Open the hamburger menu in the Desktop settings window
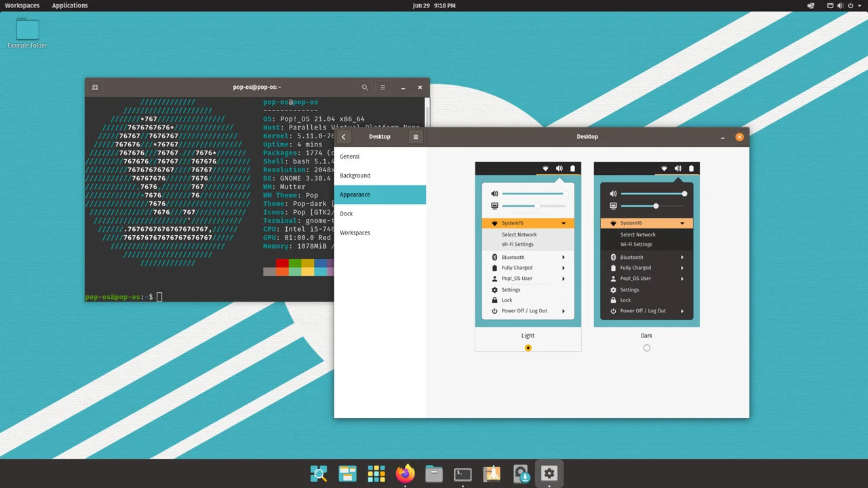The width and height of the screenshot is (868, 488). pyautogui.click(x=415, y=136)
